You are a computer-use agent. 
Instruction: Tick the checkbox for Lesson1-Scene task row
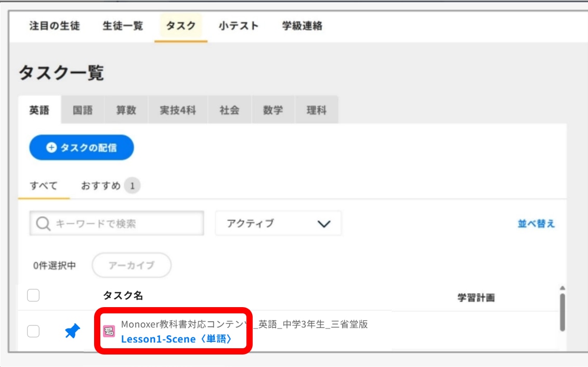pos(33,331)
